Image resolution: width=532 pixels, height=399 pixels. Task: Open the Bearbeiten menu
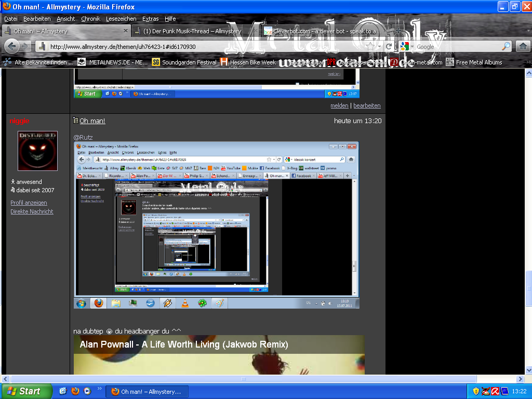(37, 19)
